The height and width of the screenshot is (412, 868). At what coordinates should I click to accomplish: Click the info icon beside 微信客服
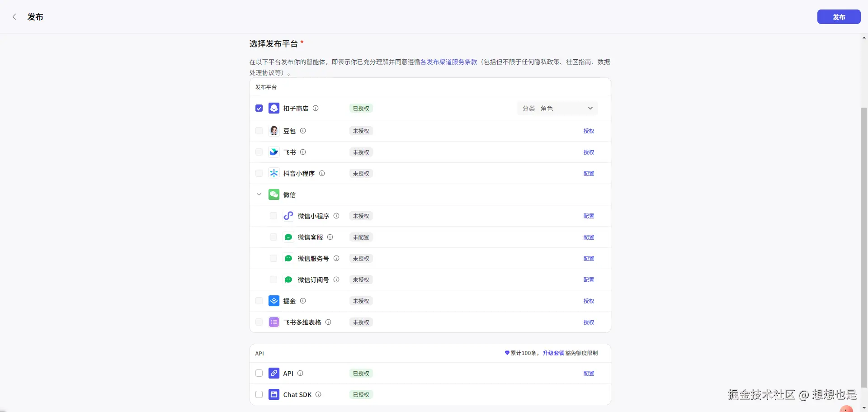pos(330,237)
